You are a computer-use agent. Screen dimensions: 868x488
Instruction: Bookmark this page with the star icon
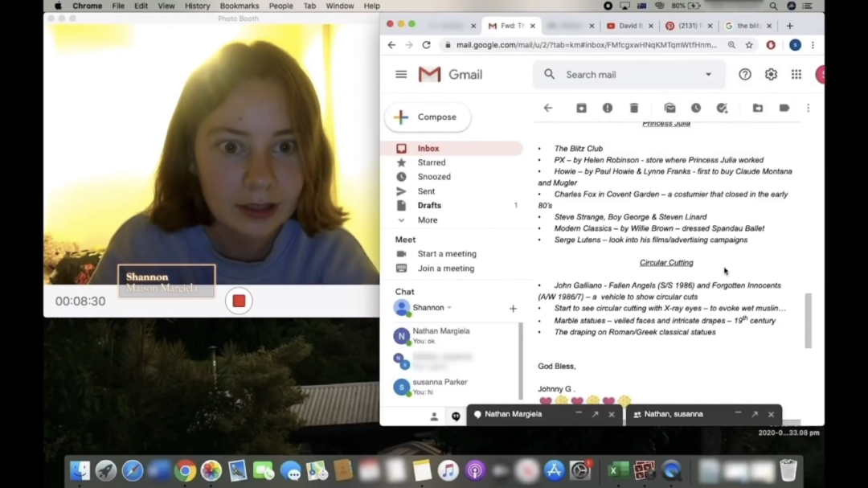point(749,45)
